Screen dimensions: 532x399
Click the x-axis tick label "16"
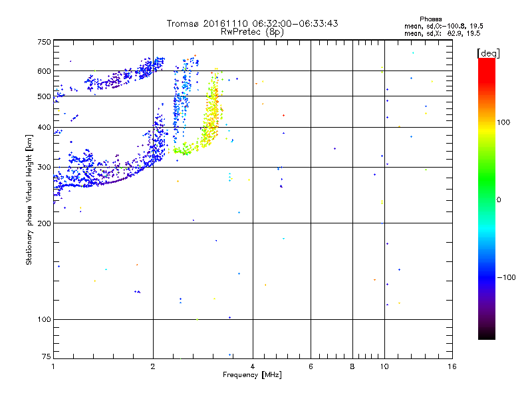pyautogui.click(x=452, y=366)
